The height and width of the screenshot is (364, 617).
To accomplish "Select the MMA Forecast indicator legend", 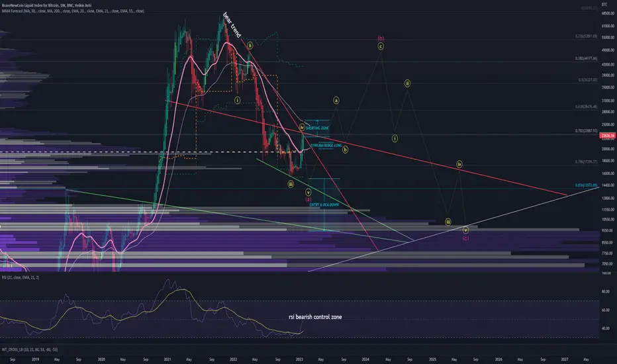I will (73, 11).
